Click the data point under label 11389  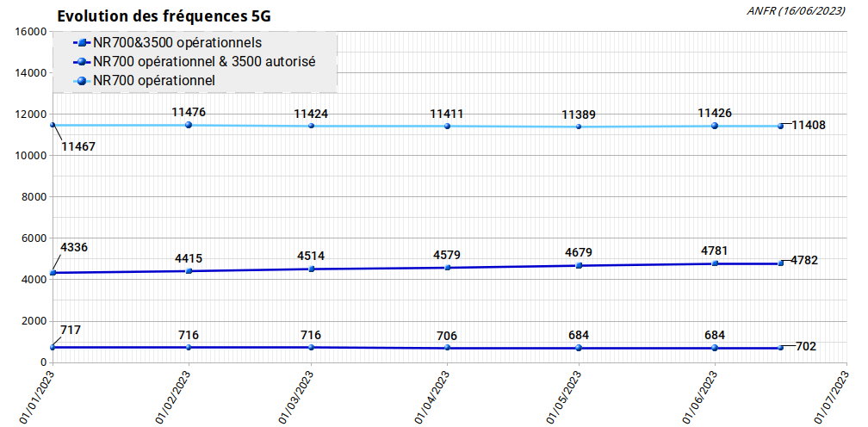(579, 127)
